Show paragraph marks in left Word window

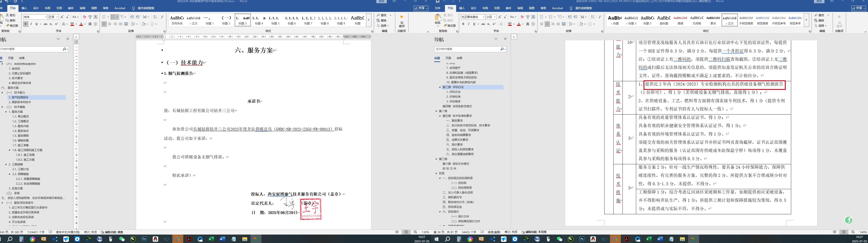pyautogui.click(x=162, y=17)
